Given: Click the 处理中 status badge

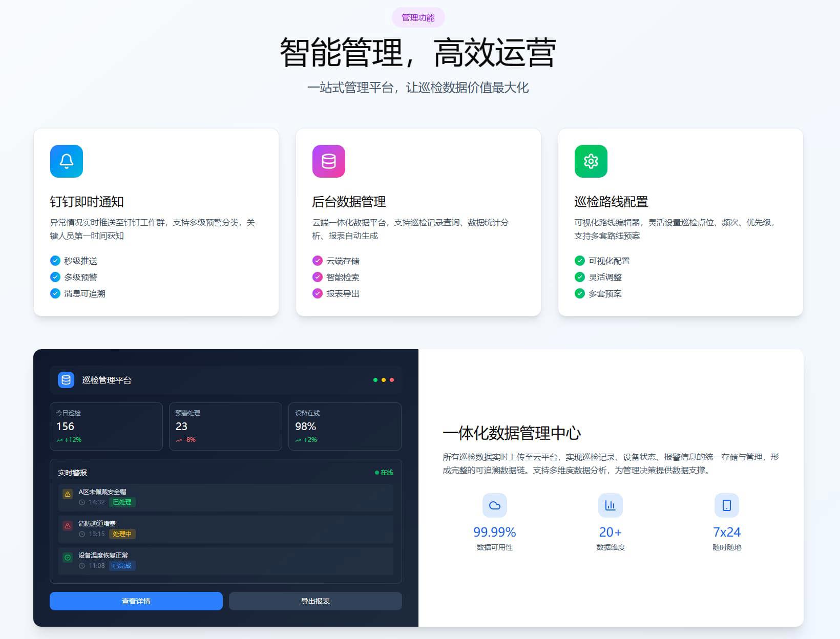Looking at the screenshot, I should 122,534.
